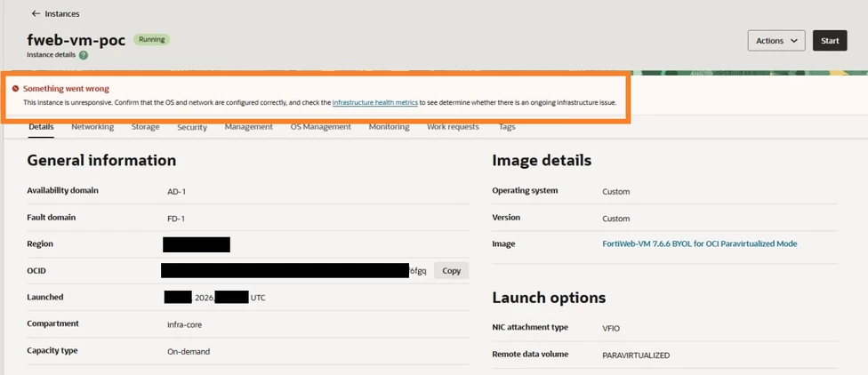Switch to the OS Management tab
The width and height of the screenshot is (868, 375).
pyautogui.click(x=321, y=127)
